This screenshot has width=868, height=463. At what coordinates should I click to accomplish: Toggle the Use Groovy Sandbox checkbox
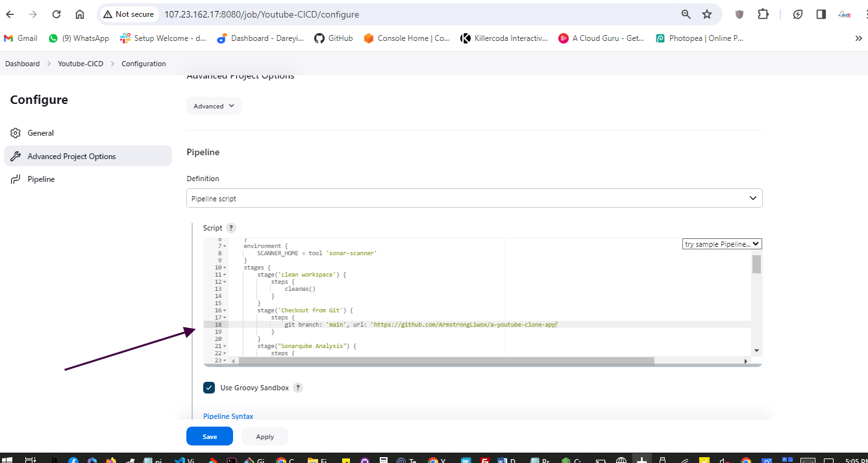(209, 388)
